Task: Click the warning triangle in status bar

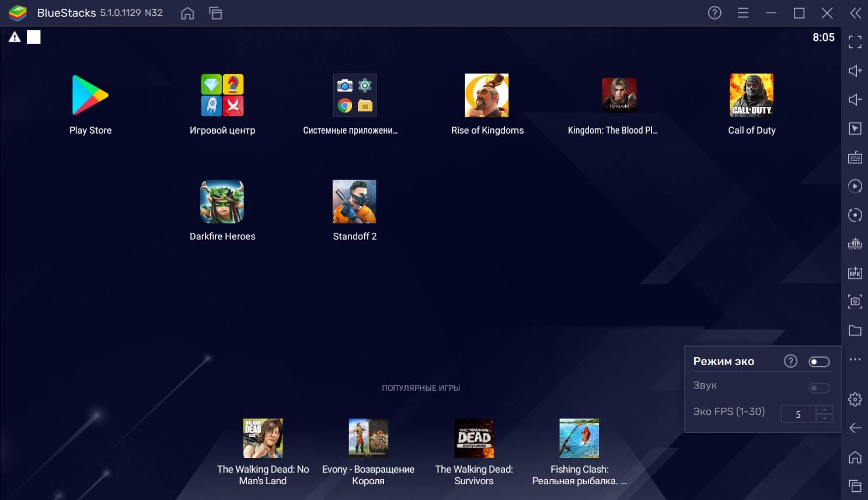Action: (x=15, y=37)
